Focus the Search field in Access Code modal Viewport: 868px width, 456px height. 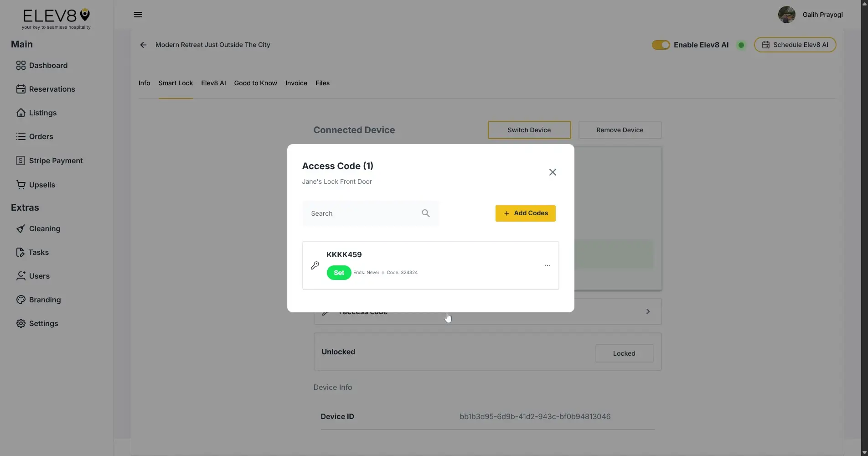click(362, 213)
